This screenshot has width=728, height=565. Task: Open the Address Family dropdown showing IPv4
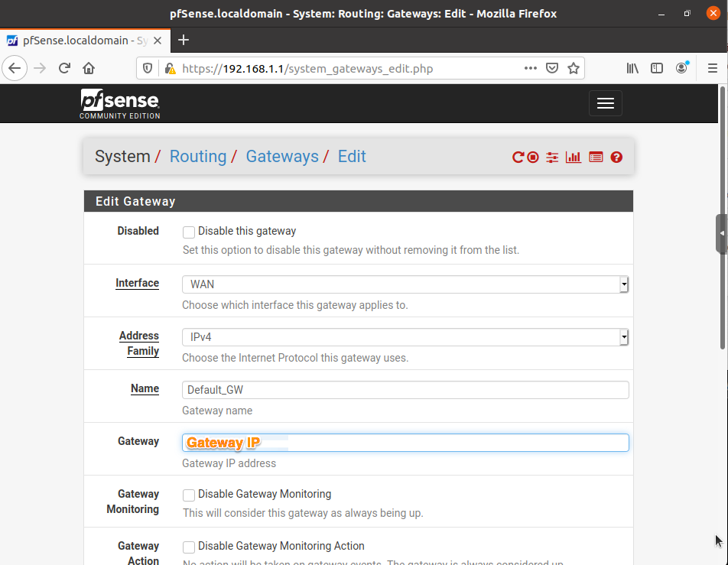coord(405,336)
